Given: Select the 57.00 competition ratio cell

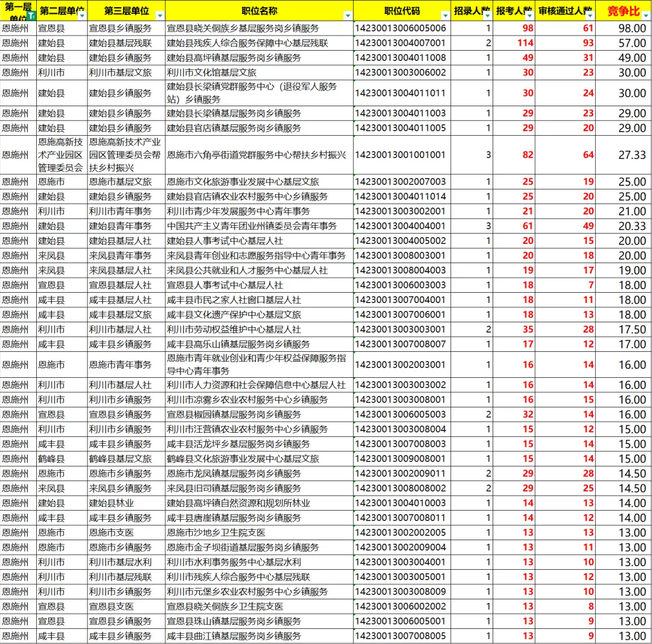Looking at the screenshot, I should (623, 43).
